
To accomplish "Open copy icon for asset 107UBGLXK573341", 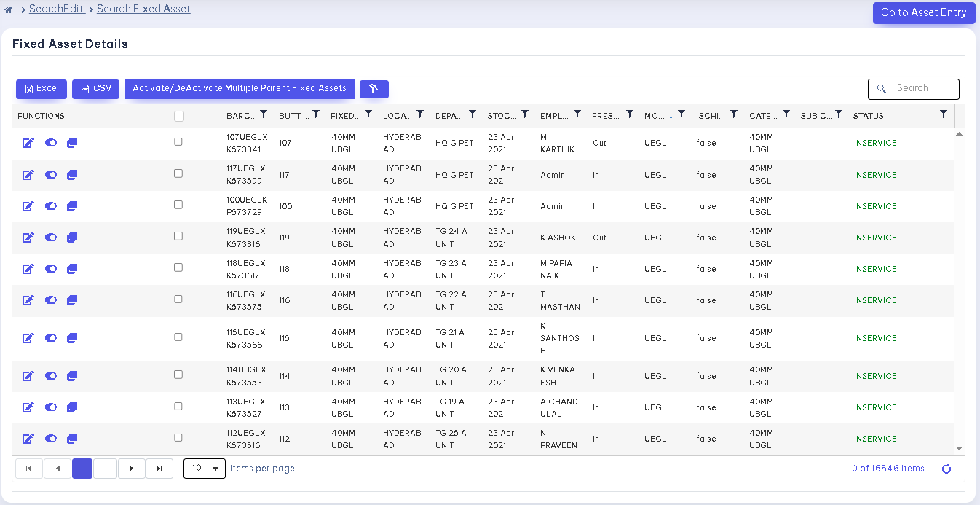I will (x=72, y=143).
